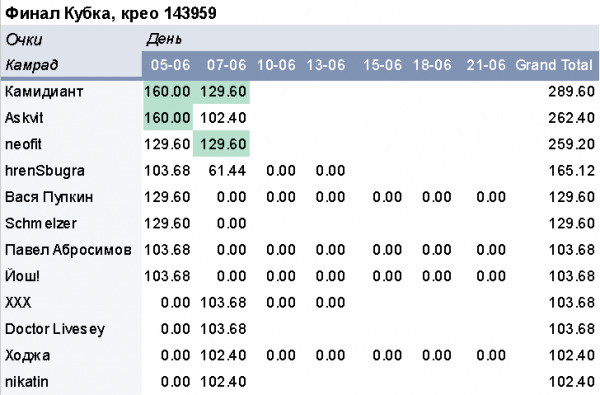This screenshot has width=600, height=395.
Task: Click Doctor Livesey's 07-06 value 103.68
Action: (223, 329)
